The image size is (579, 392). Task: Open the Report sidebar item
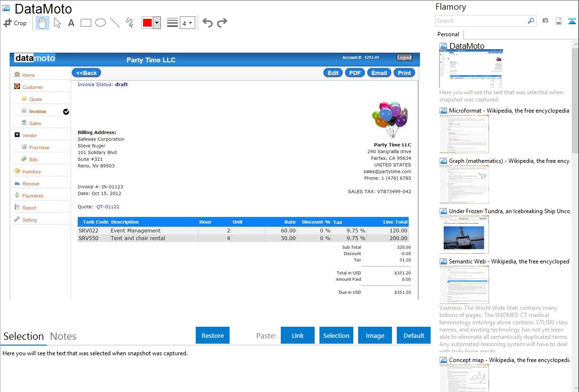point(29,208)
